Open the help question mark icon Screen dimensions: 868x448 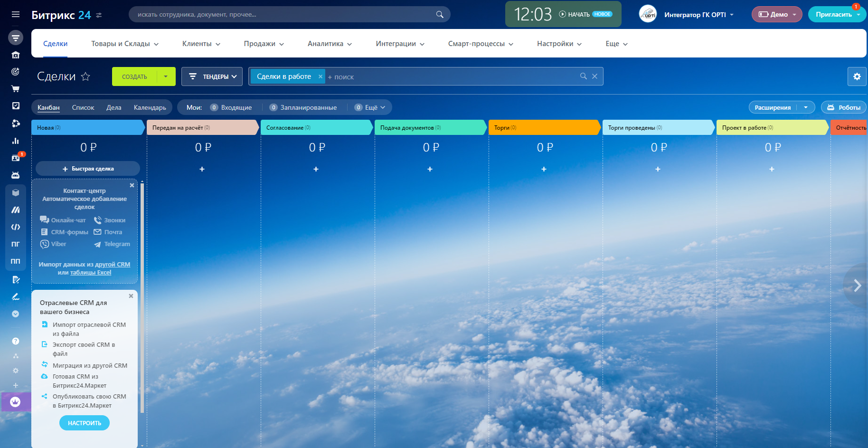tap(16, 341)
